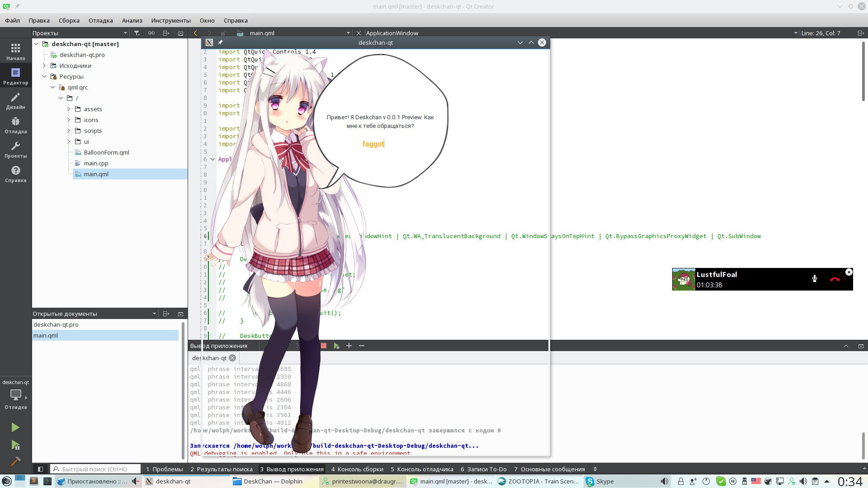Click the synchronize link icon in Проекты panel
The image size is (868, 488).
coord(151,33)
